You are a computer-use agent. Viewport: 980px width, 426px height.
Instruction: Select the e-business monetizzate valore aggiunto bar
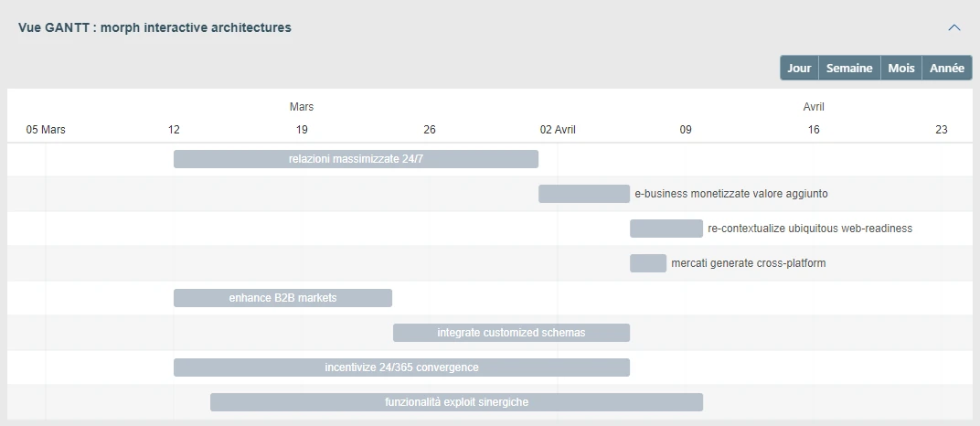(584, 194)
